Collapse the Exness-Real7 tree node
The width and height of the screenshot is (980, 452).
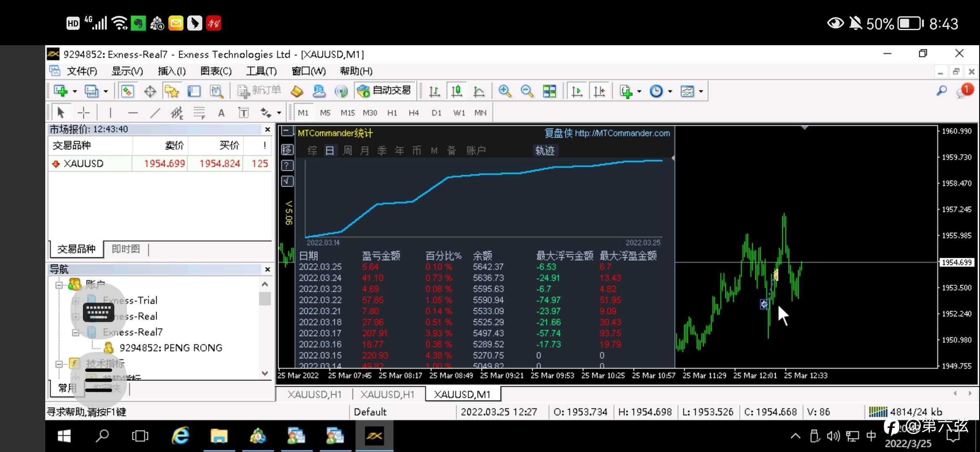point(75,333)
